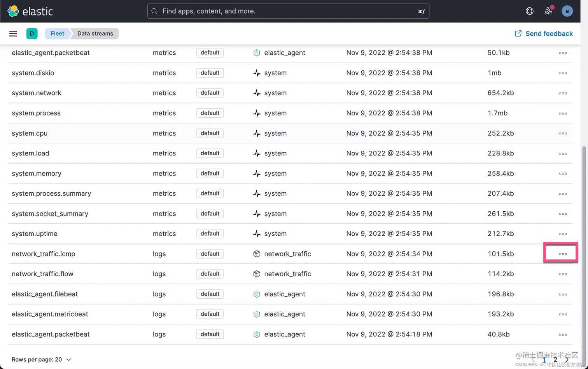Click the search bar 'Find apps, content'
The width and height of the screenshot is (588, 369).
tap(288, 11)
